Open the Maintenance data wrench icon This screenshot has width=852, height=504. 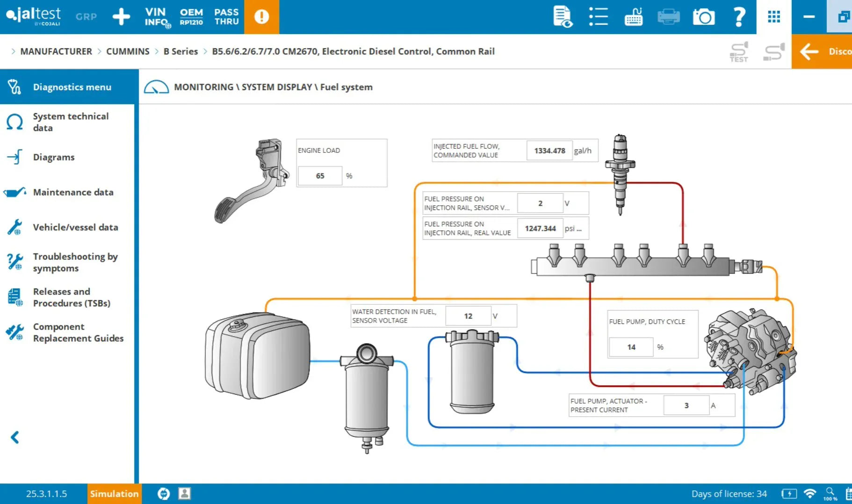[14, 192]
